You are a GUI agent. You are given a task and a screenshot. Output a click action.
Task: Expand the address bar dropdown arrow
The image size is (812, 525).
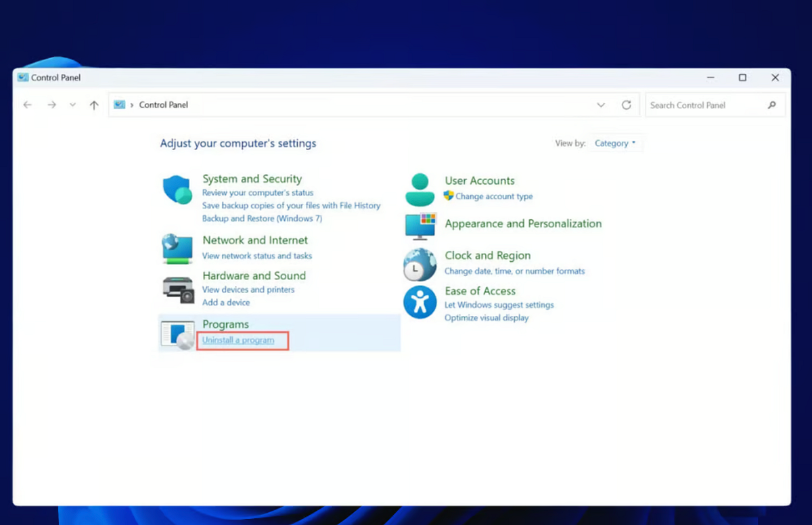click(601, 105)
